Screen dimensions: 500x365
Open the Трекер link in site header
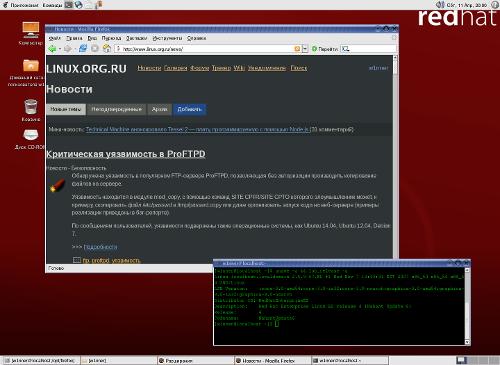click(221, 68)
